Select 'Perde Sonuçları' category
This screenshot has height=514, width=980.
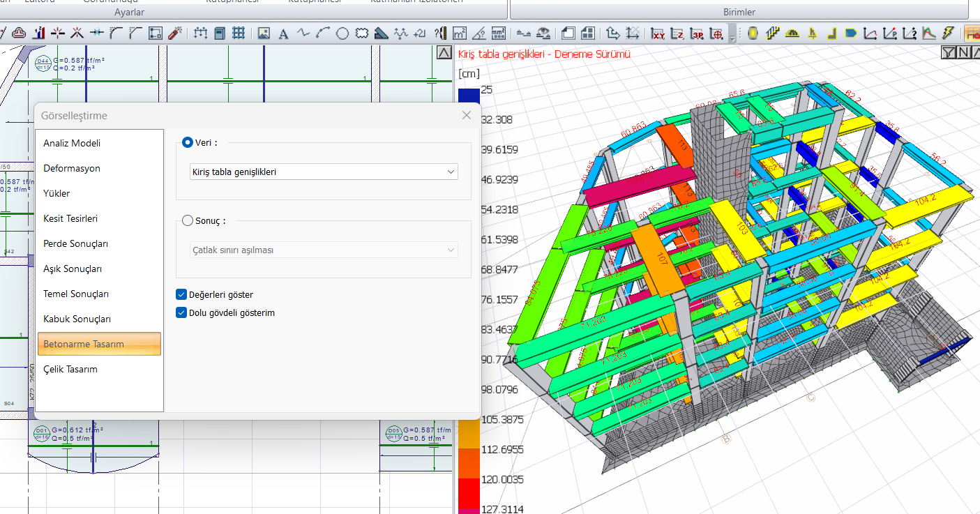pyautogui.click(x=99, y=243)
